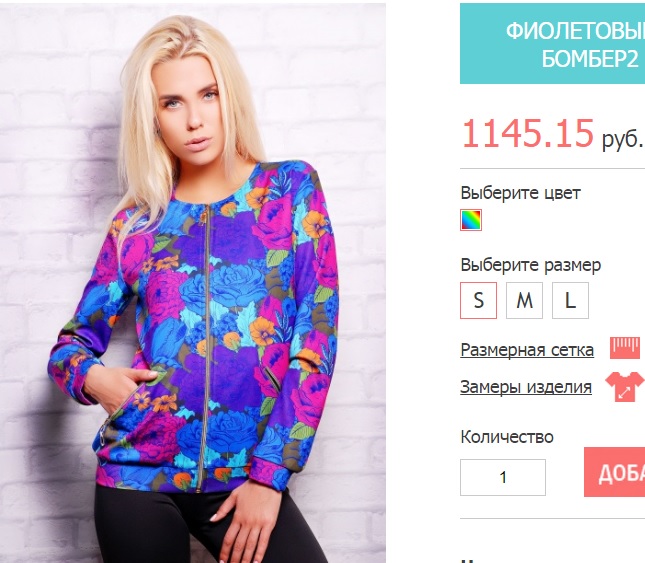645x563 pixels.
Task: Select the rainbow multicolor swatch
Action: click(471, 220)
